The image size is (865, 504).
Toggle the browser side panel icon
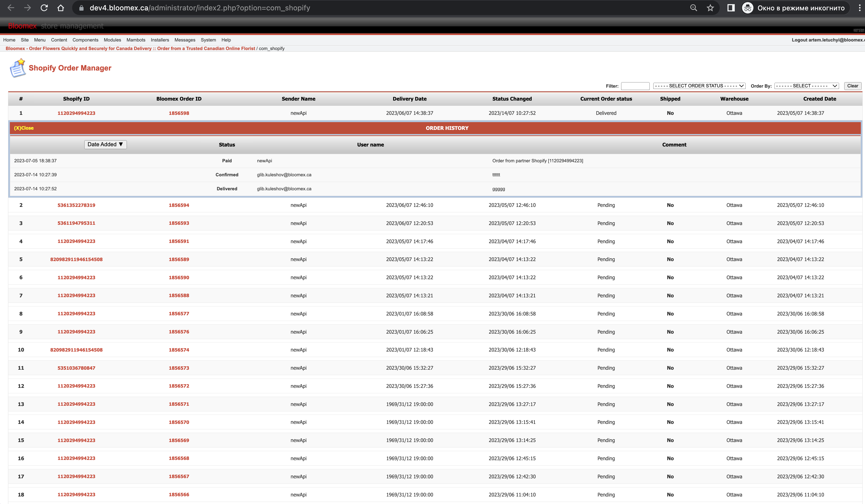[731, 8]
